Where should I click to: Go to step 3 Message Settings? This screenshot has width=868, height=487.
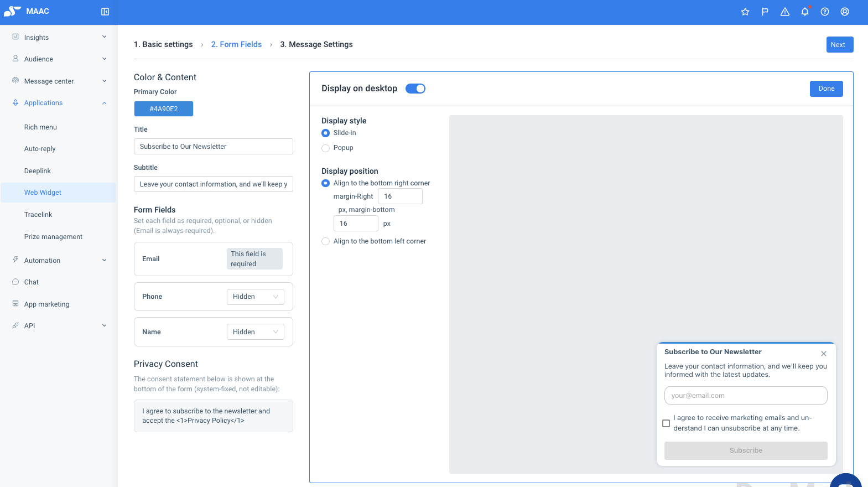point(316,44)
